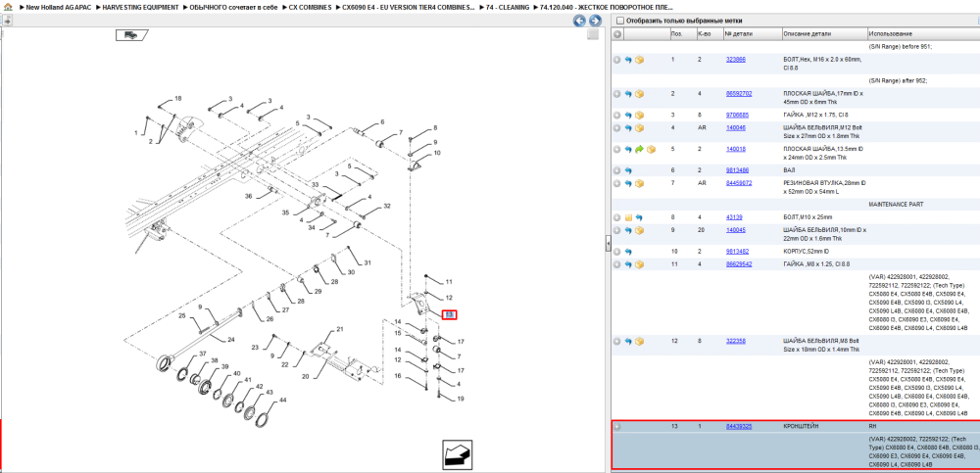The width and height of the screenshot is (980, 473).
Task: Click the large orientation arrow under the diagram
Action: pos(457,454)
